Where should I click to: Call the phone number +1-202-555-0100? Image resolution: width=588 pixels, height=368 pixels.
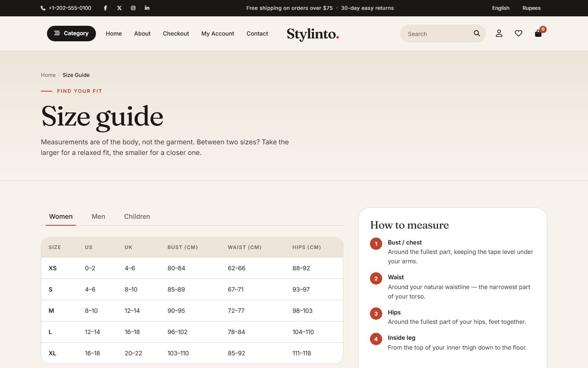66,8
